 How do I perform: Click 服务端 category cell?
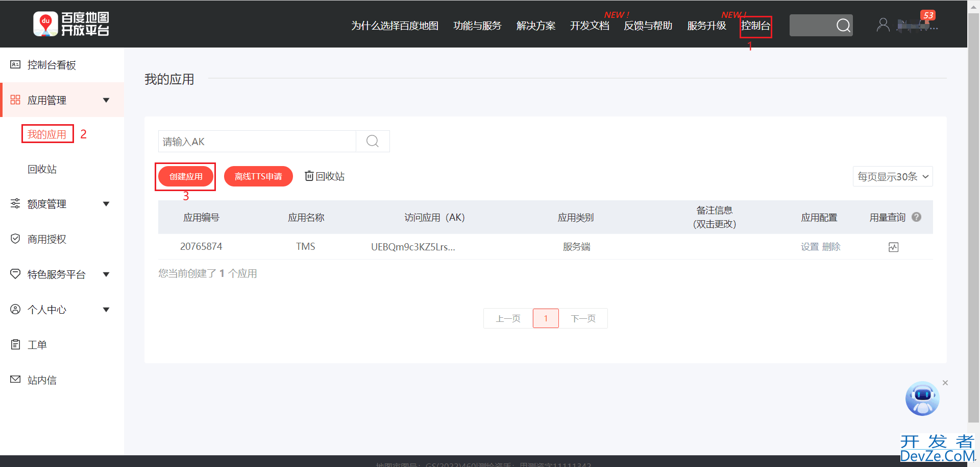(576, 247)
